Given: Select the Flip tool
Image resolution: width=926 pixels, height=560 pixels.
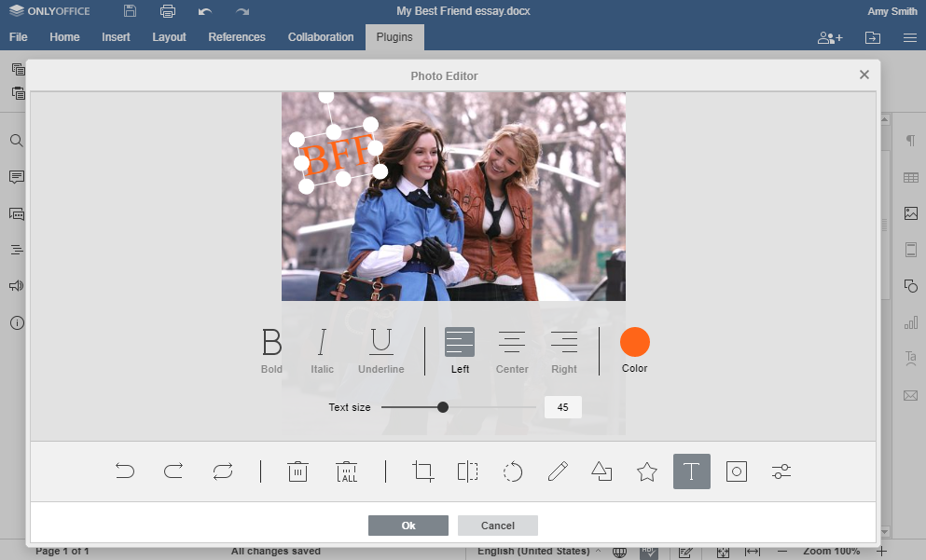Looking at the screenshot, I should [x=468, y=471].
